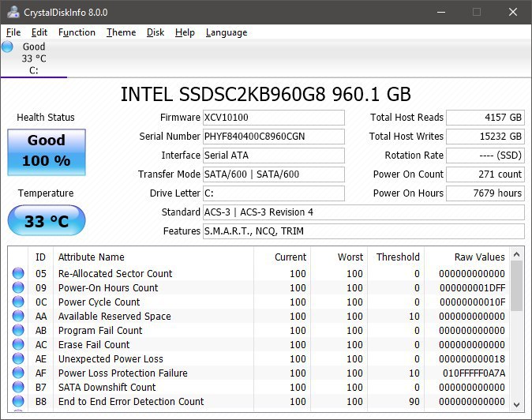
Task: Open the Theme menu
Action: [x=121, y=32]
